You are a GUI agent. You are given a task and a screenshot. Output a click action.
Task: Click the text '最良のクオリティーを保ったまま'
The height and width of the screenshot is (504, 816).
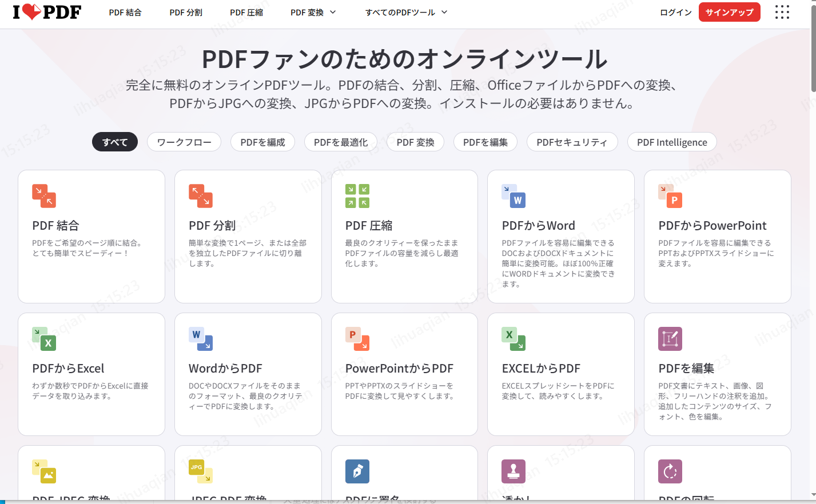pos(401,243)
